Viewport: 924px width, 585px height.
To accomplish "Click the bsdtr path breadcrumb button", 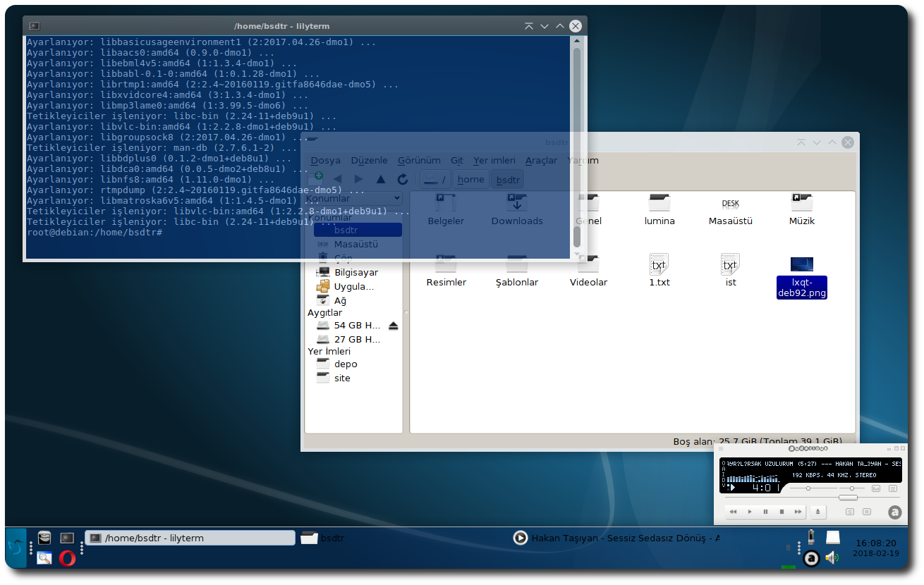I will coord(508,179).
